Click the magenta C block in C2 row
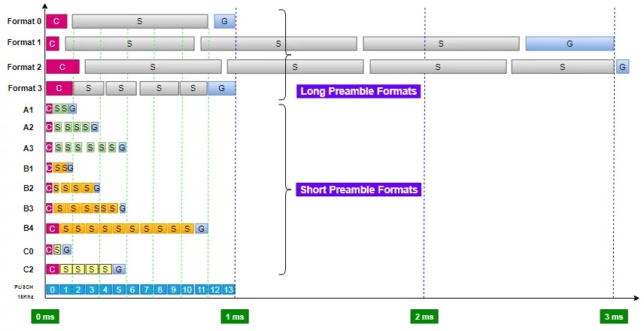Image resolution: width=644 pixels, height=331 pixels. [x=53, y=269]
